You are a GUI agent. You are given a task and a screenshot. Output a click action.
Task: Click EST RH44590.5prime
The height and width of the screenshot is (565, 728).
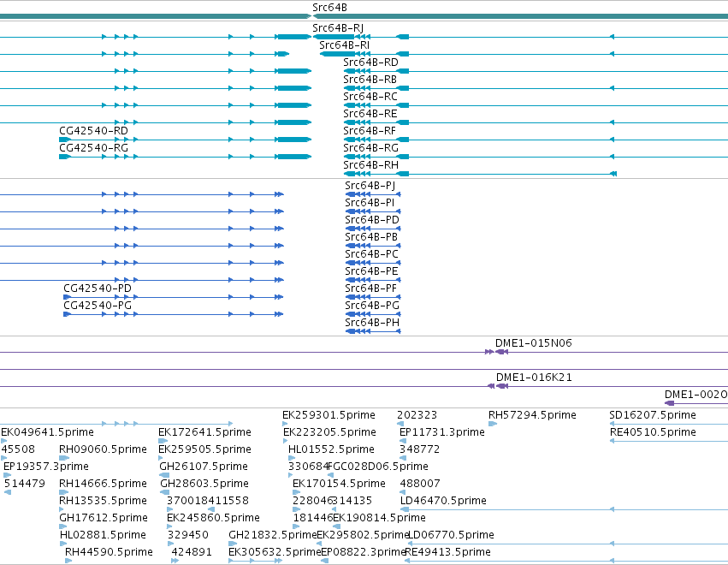(109, 552)
